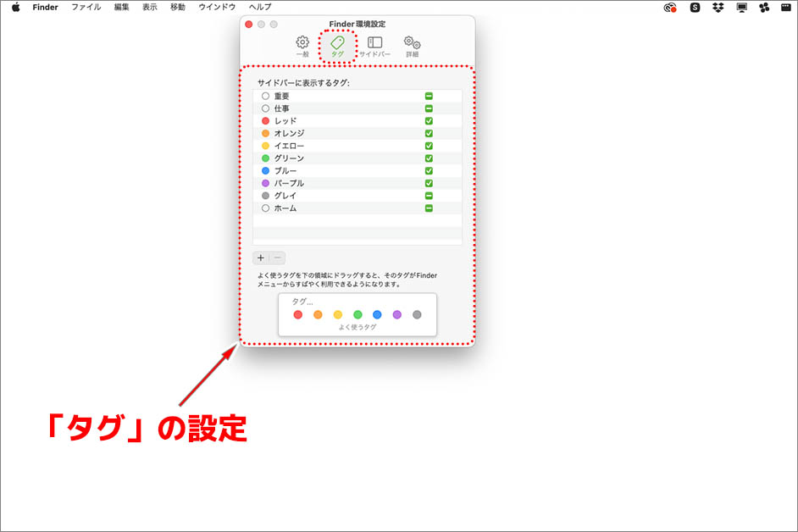This screenshot has width=798, height=532.
Task: Open the 一般 general preferences tab
Action: 302,47
